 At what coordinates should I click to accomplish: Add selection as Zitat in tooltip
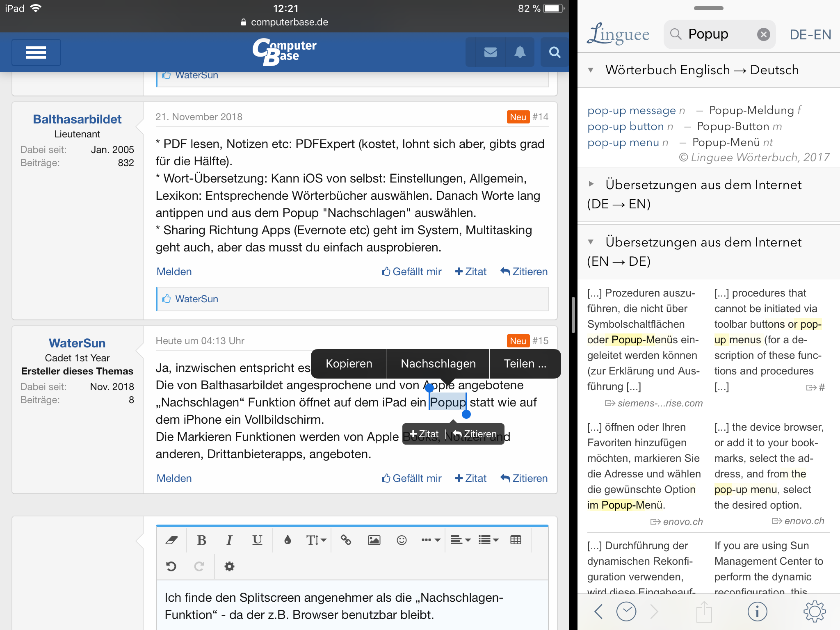(x=424, y=434)
